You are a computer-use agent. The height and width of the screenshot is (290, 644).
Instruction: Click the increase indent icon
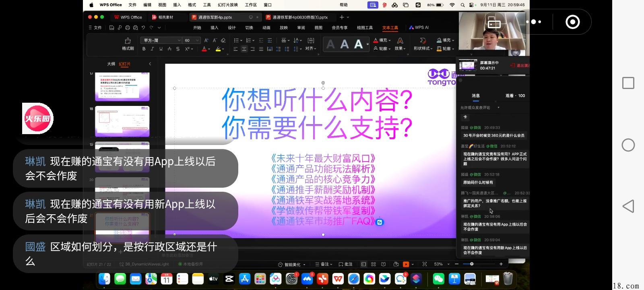tap(270, 40)
